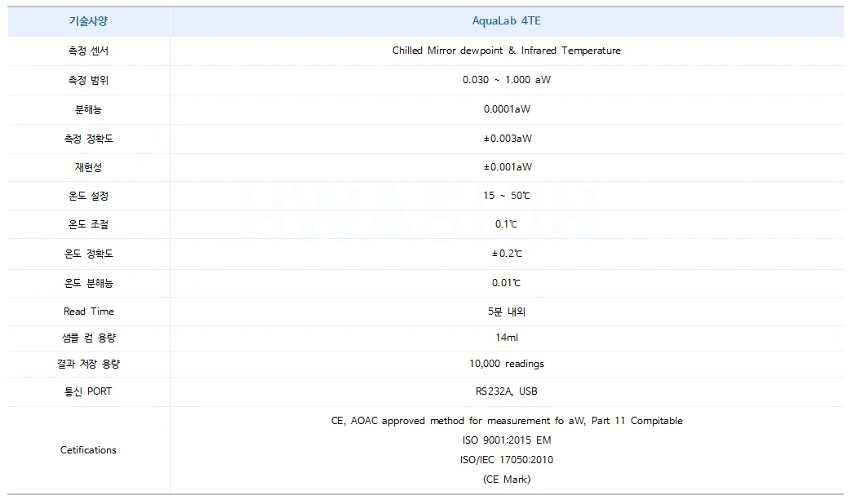This screenshot has width=856, height=504.
Task: Click the '0.01℃' value
Action: click(506, 282)
